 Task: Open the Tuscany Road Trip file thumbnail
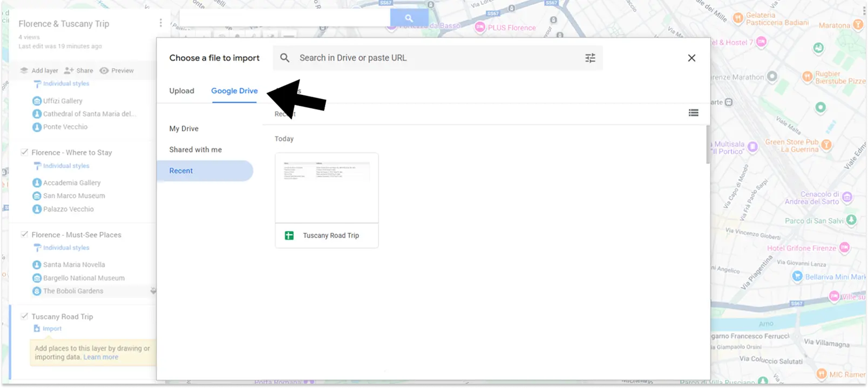(327, 188)
